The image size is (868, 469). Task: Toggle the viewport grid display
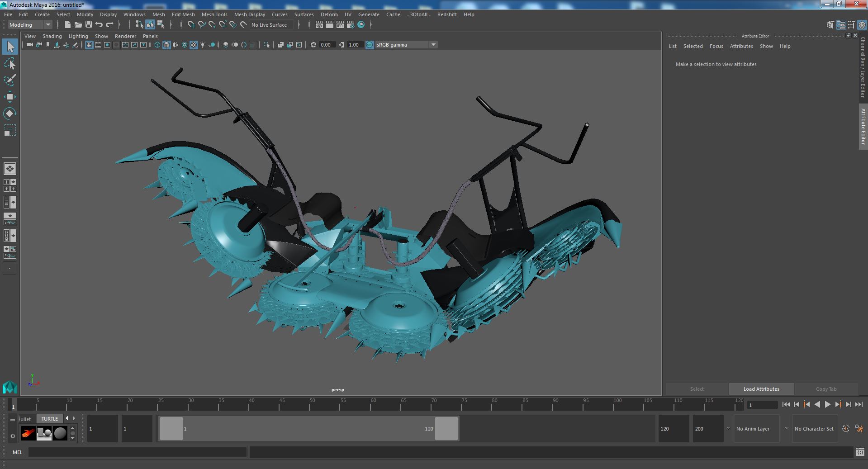pyautogui.click(x=89, y=45)
